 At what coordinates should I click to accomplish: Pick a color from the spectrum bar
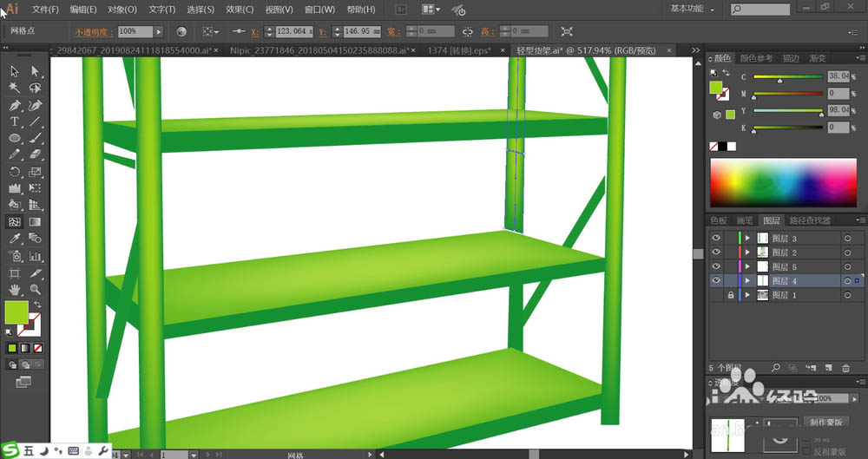click(x=786, y=182)
